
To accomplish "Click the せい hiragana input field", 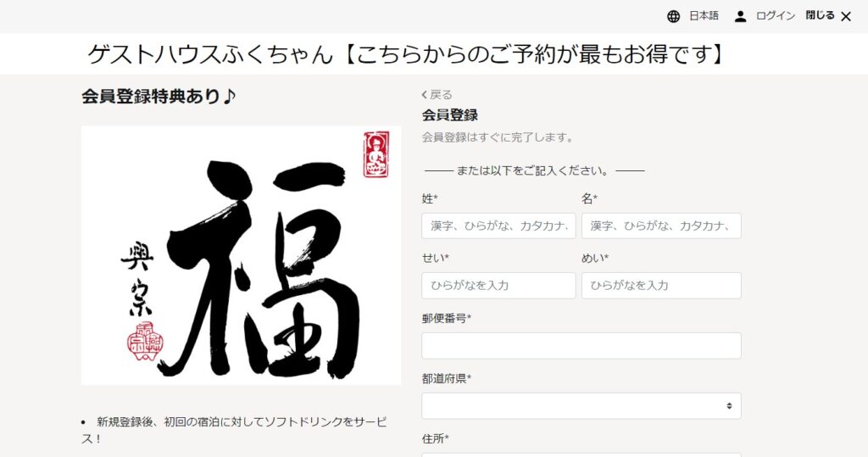I will 498,286.
